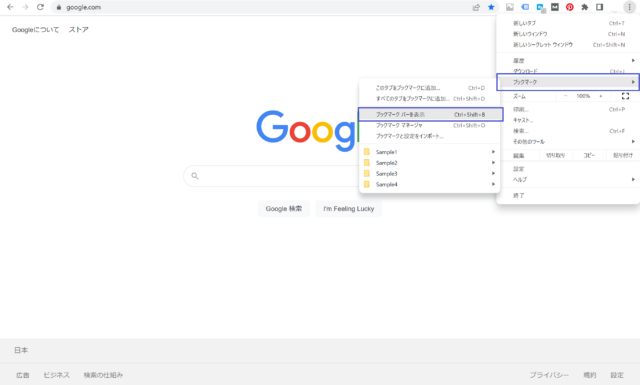Viewport: 640px width, 385px height.
Task: Click コピー in the edit row
Action: (589, 155)
